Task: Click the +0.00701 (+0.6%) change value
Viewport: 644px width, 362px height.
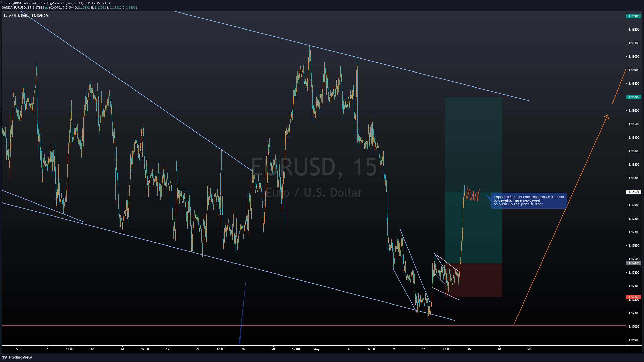Action: tap(61, 7)
